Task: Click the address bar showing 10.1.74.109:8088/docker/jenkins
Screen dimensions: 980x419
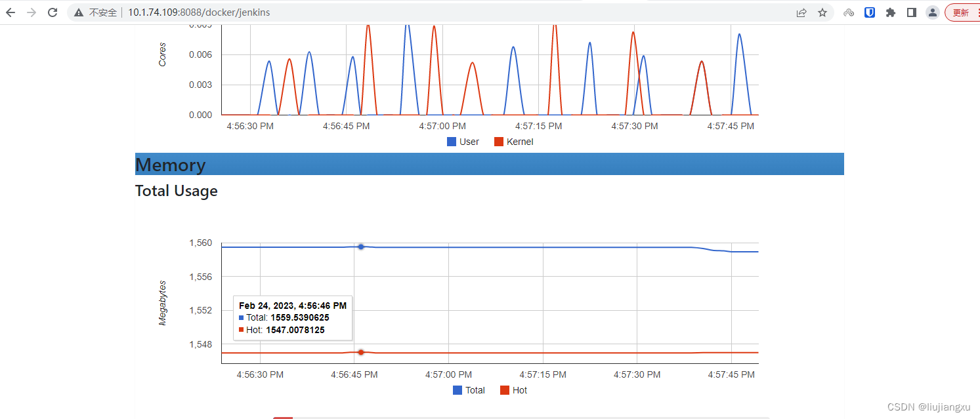Action: [450, 12]
